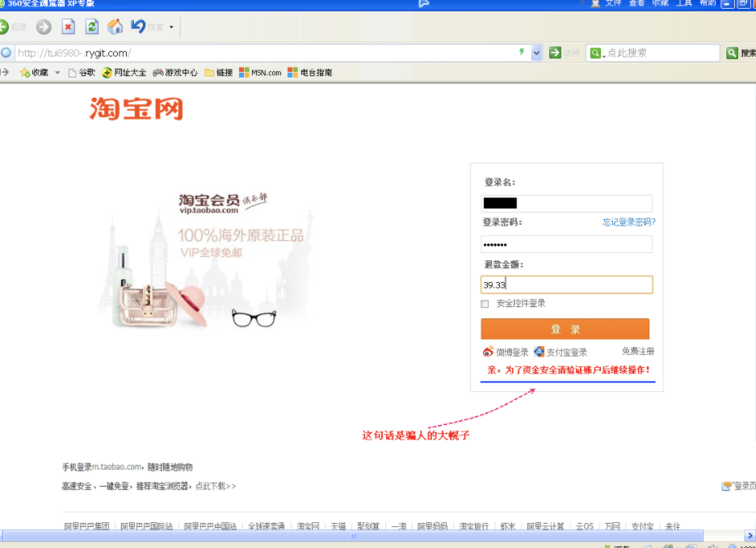This screenshot has width=756, height=548.
Task: Click in the address bar URL field
Action: (x=265, y=53)
